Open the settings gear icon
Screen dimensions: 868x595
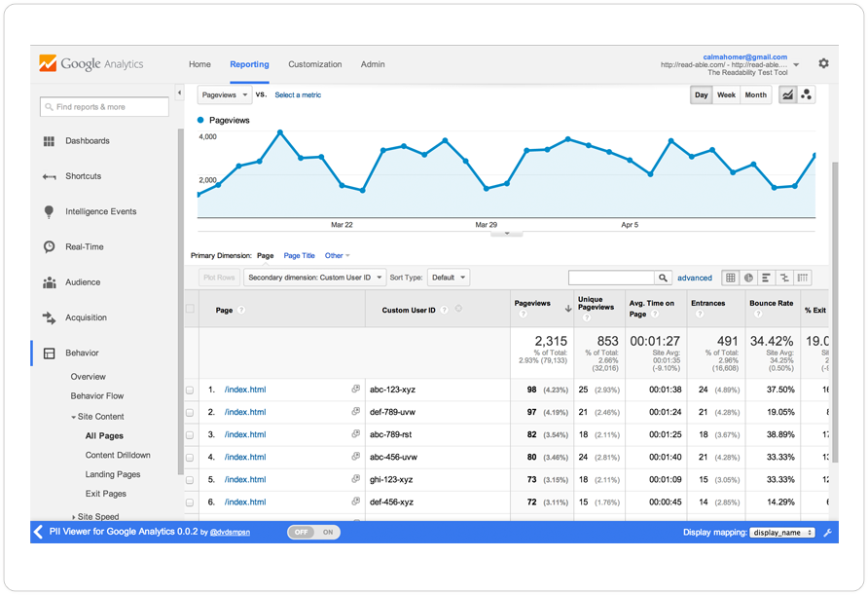[x=823, y=63]
